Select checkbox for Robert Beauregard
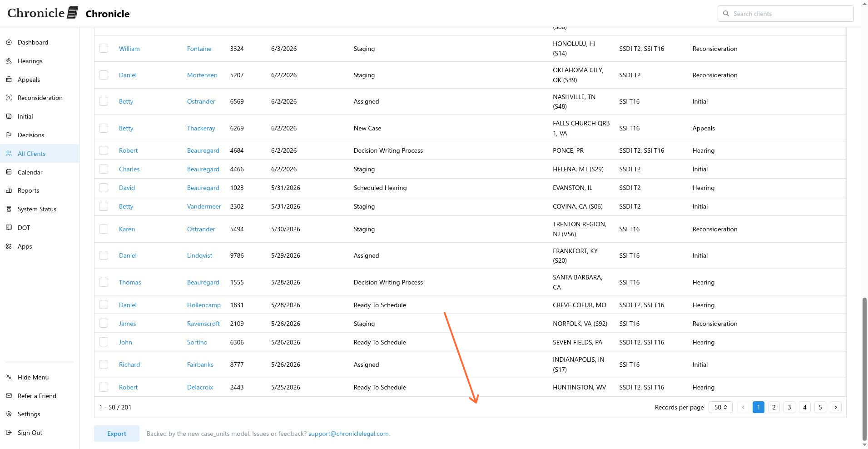This screenshot has width=868, height=449. (x=104, y=150)
